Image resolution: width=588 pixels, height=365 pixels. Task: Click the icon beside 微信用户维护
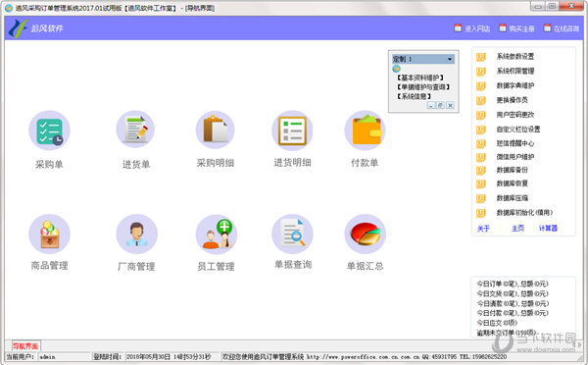click(481, 157)
